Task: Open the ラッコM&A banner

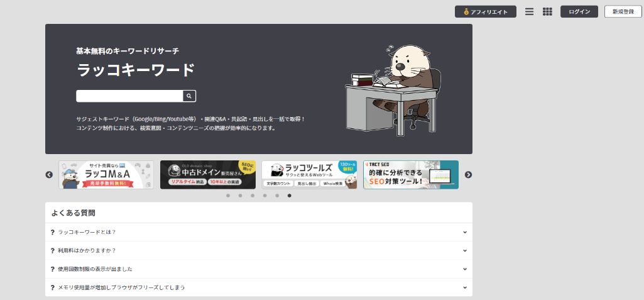Action: tap(106, 175)
